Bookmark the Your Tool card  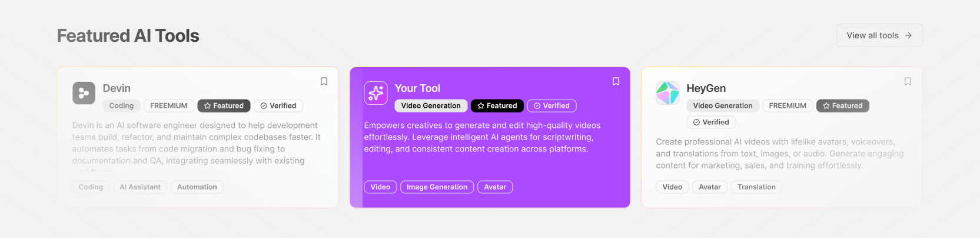pos(616,81)
